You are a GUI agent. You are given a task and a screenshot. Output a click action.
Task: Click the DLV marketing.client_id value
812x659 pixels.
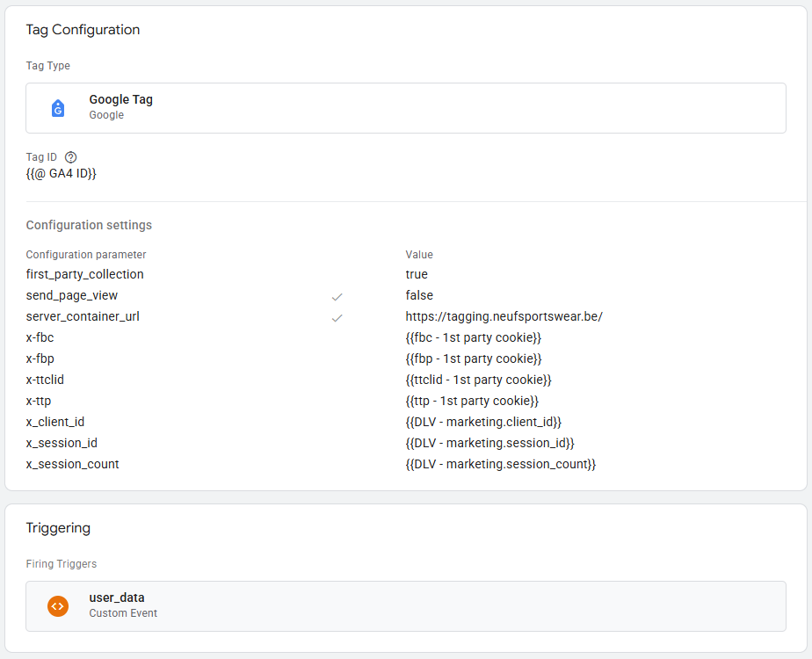[x=483, y=422]
